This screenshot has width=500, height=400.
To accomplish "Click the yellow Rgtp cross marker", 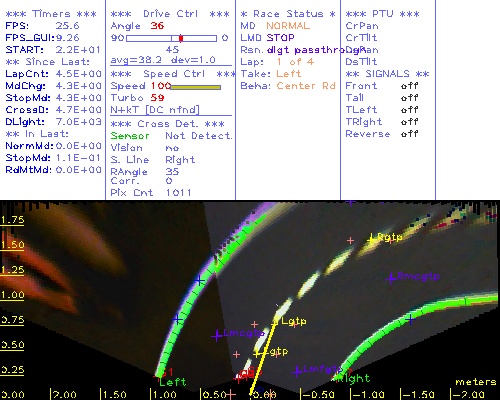I will [372, 239].
